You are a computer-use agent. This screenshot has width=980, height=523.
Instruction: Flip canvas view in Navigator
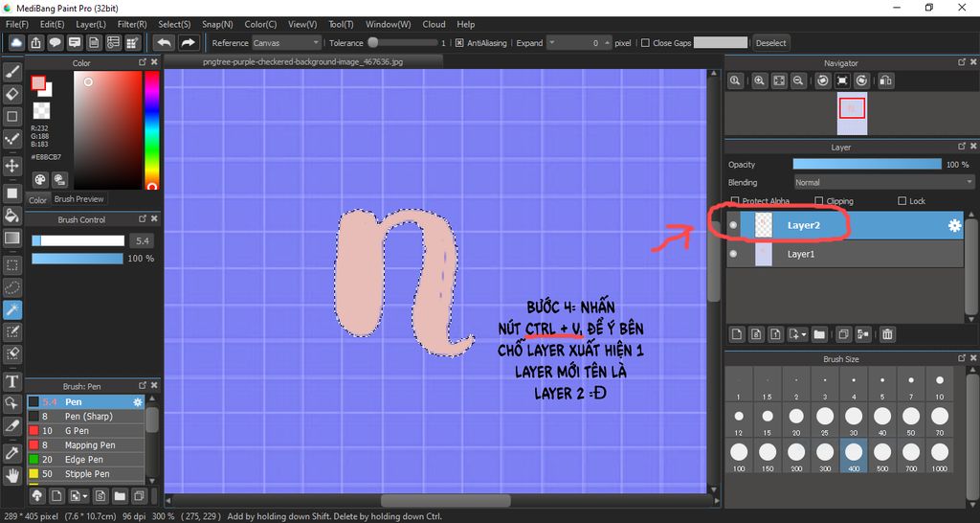click(886, 80)
